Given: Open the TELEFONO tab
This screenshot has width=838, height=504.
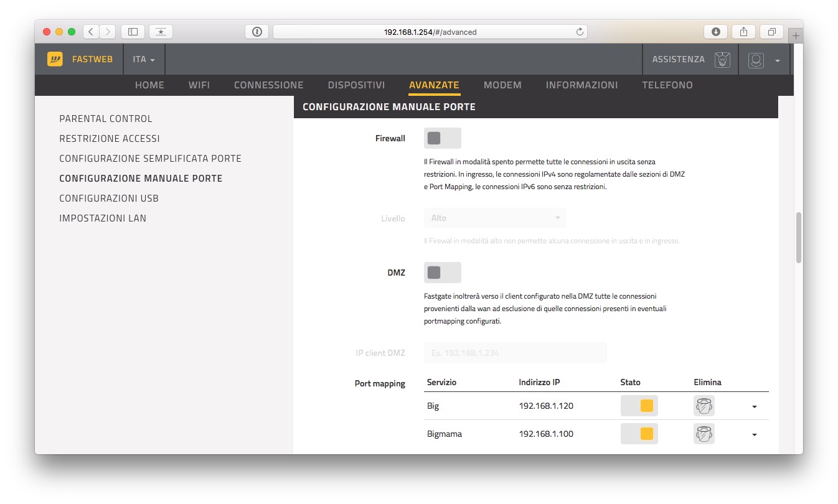Looking at the screenshot, I should tap(667, 85).
